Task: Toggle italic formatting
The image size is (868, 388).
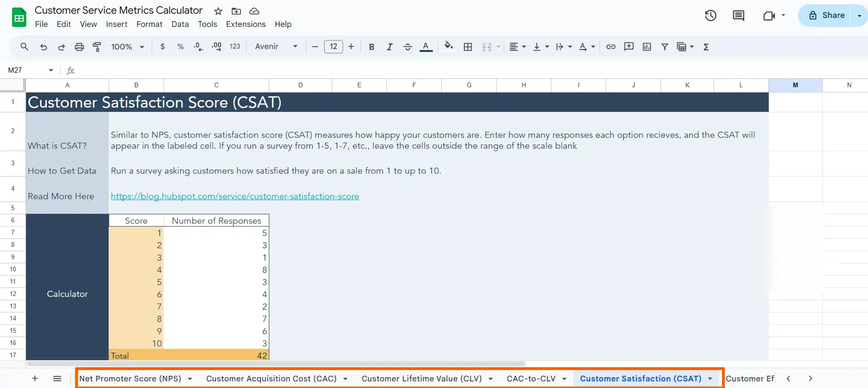Action: (389, 47)
